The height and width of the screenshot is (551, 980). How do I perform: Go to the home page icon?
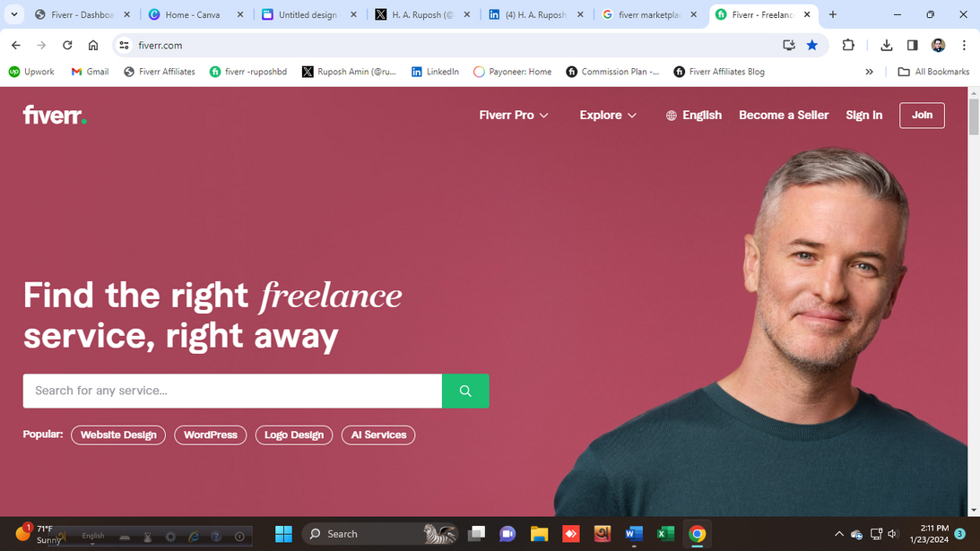93,45
